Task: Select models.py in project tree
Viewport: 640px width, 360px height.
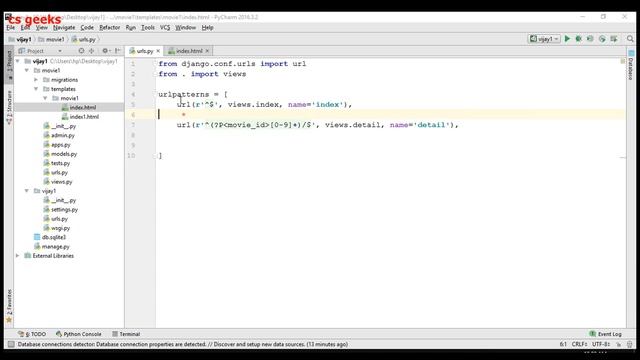Action: coord(64,154)
